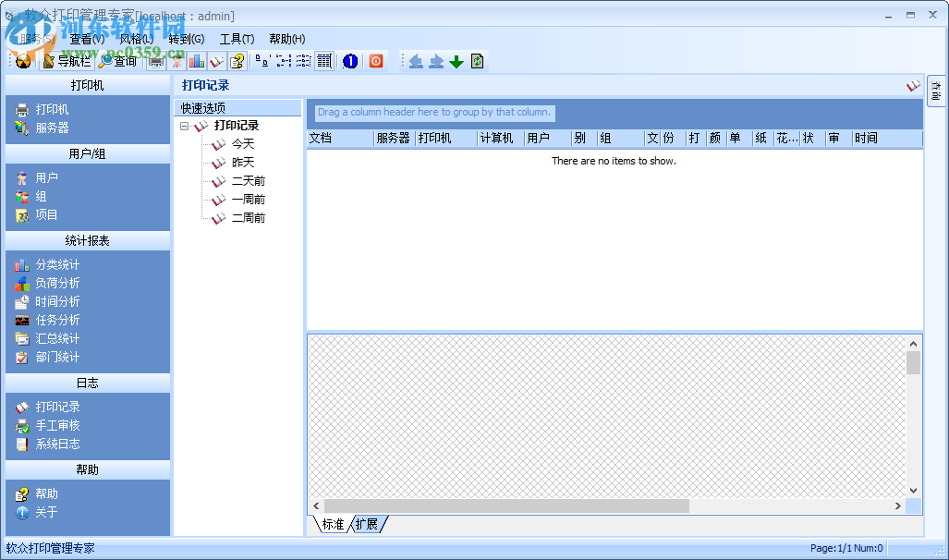The height and width of the screenshot is (560, 949).
Task: Click the forward arrow navigation icon
Action: point(436,61)
